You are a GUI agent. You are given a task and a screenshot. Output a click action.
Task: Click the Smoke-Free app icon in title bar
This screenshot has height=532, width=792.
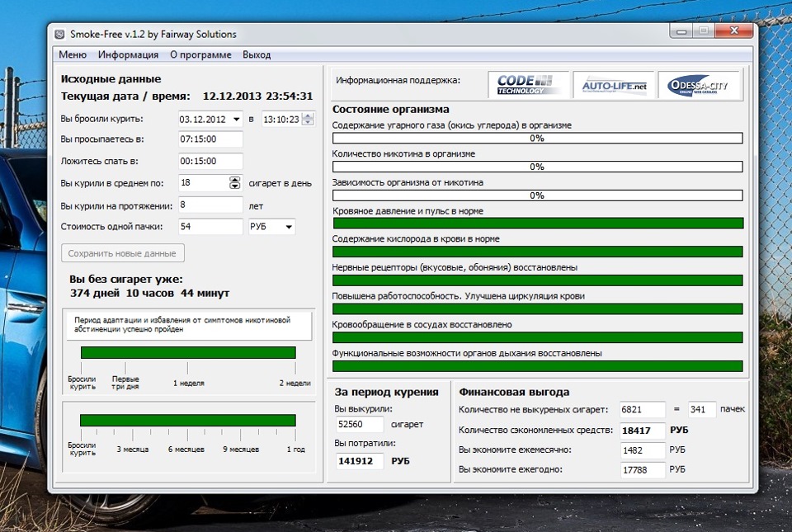pos(59,34)
